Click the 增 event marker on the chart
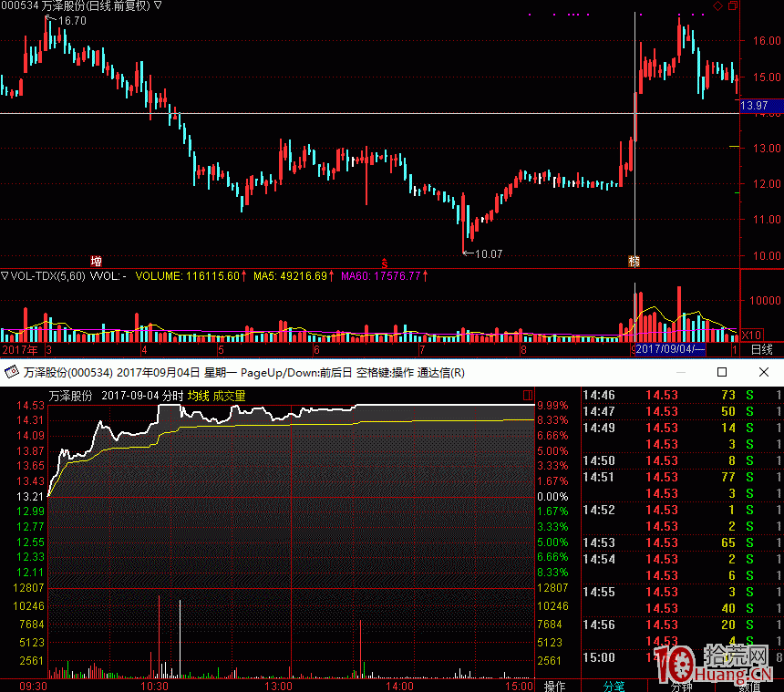This screenshot has width=784, height=692. [x=96, y=261]
